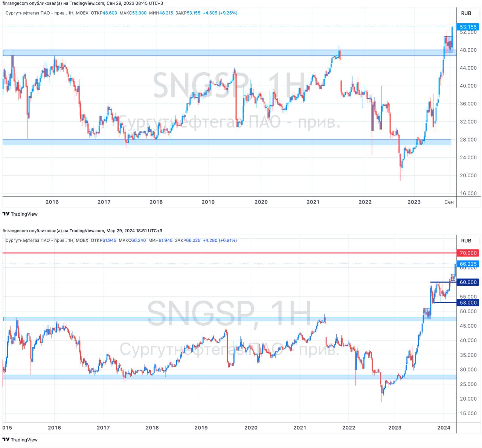The height and width of the screenshot is (448, 482).
Task: Open the RUB currency label on the upper chart
Action: [466, 13]
